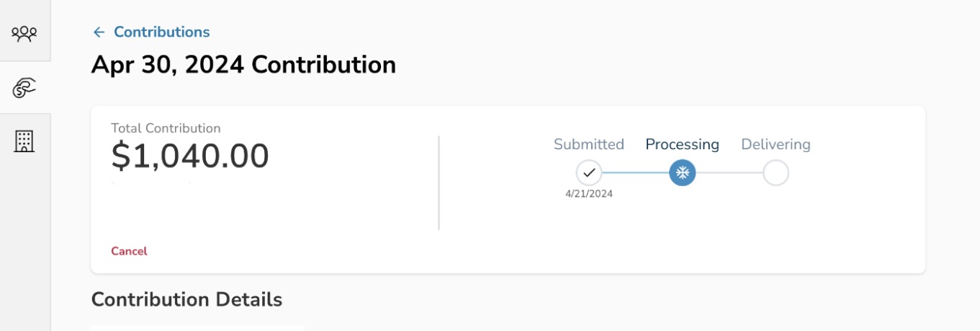This screenshot has width=980, height=331.
Task: Click the 4/21/2024 submitted date
Action: tap(588, 194)
